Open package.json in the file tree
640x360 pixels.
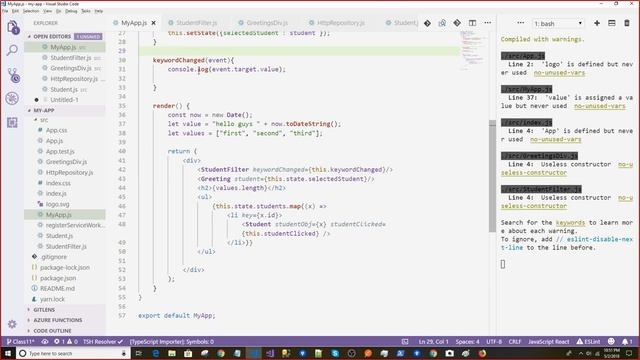point(58,278)
